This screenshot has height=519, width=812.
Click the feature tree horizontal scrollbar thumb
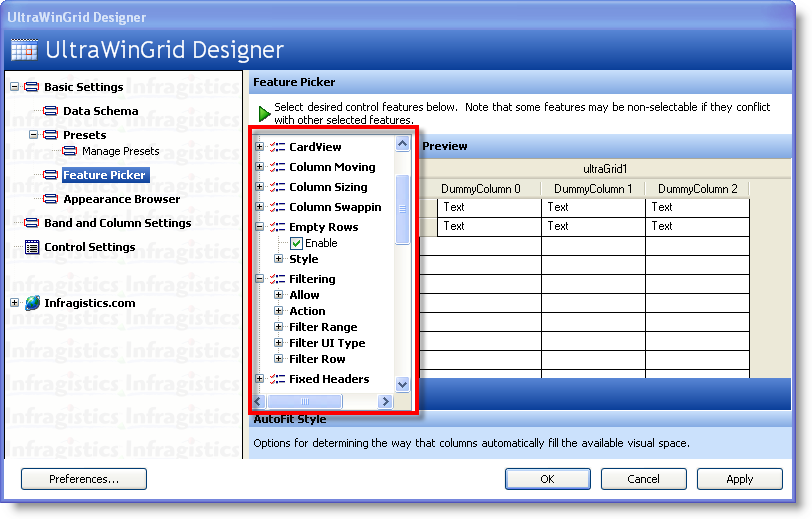click(306, 401)
